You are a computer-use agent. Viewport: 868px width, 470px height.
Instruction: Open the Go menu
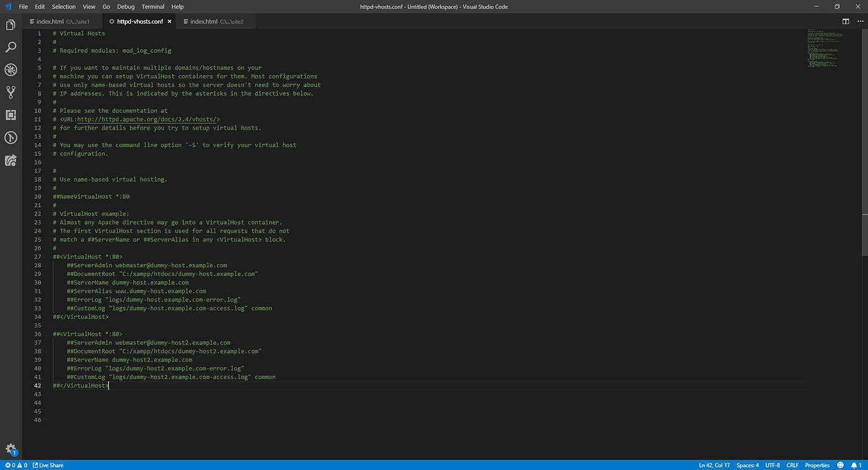point(106,6)
